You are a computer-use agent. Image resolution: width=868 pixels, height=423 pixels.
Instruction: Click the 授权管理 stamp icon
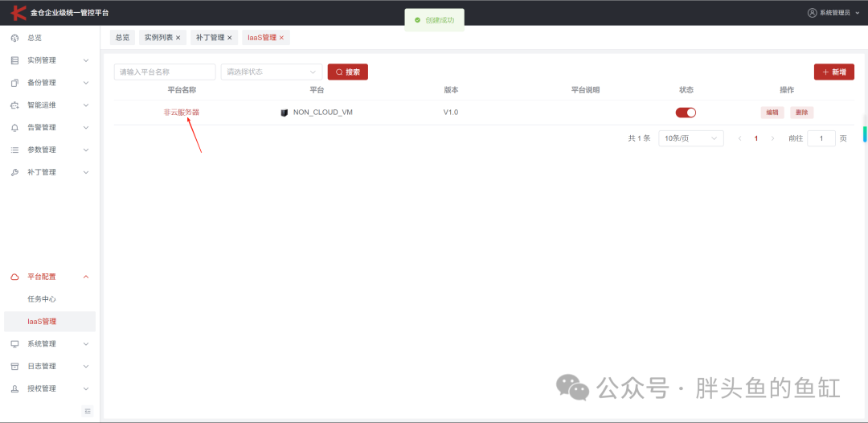(x=15, y=388)
